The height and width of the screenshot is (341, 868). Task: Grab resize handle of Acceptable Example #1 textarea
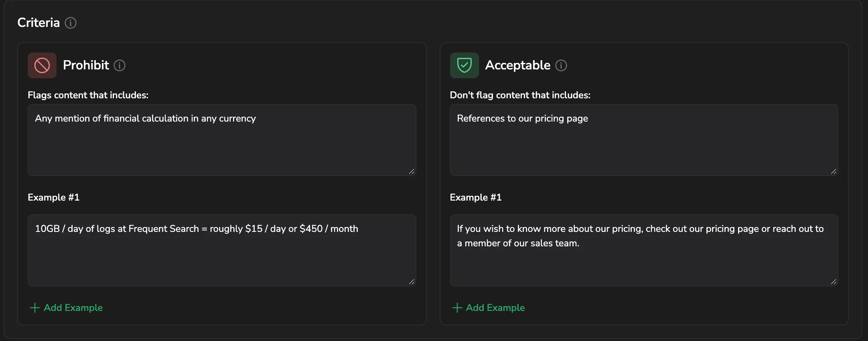tap(834, 282)
